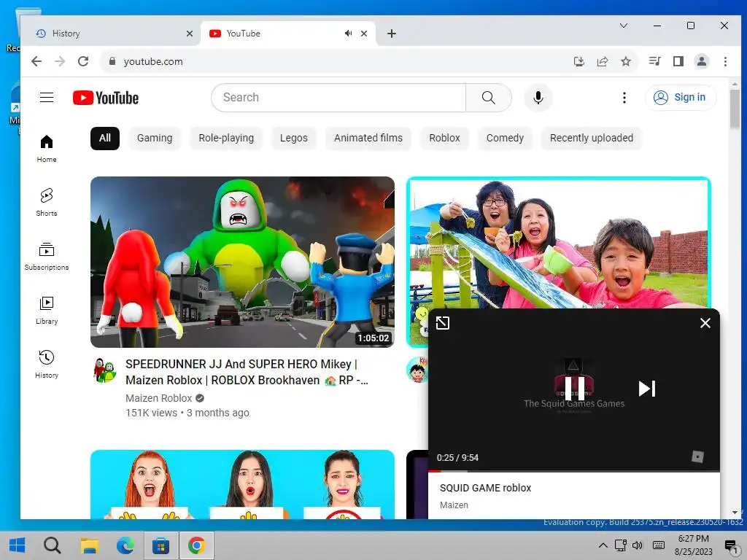Select the Comedy filter chip
Image resolution: width=747 pixels, height=560 pixels.
505,138
